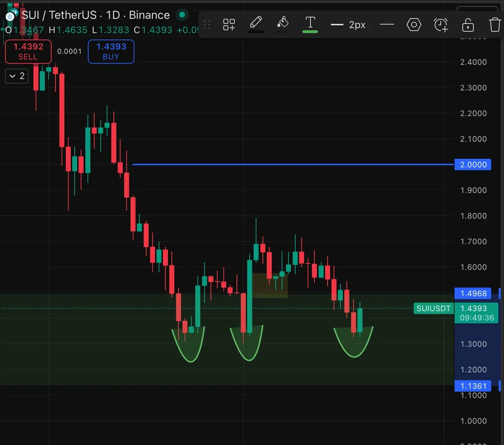Click the C1.4393 close value

(x=153, y=30)
